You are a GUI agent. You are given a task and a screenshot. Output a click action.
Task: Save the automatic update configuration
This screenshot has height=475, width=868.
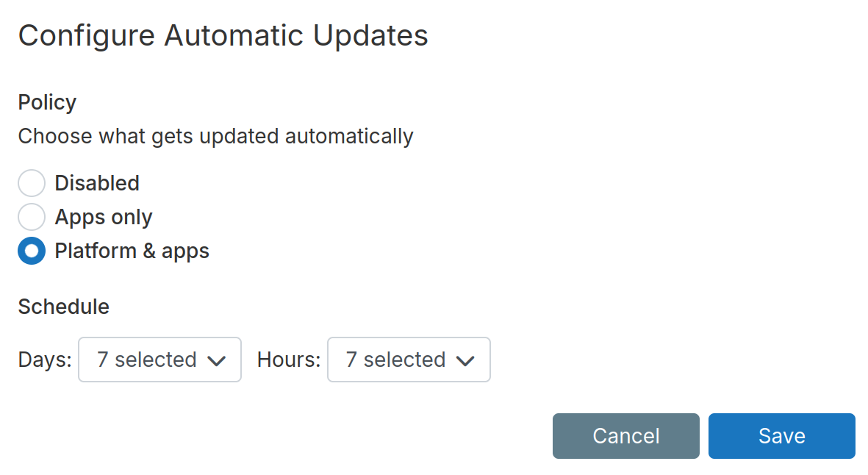(781, 435)
